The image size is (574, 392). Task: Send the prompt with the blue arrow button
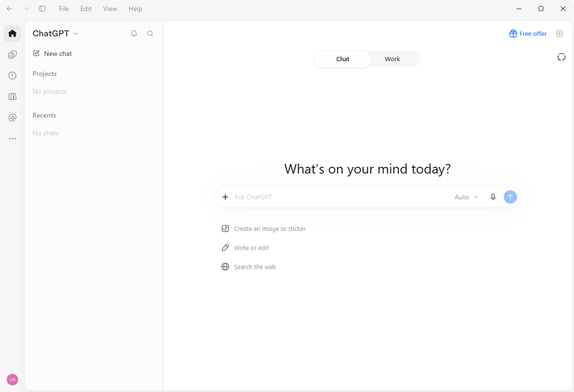pyautogui.click(x=510, y=197)
